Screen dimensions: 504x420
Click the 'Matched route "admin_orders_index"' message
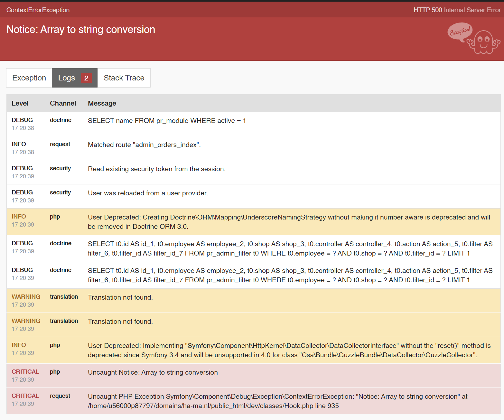tap(145, 145)
